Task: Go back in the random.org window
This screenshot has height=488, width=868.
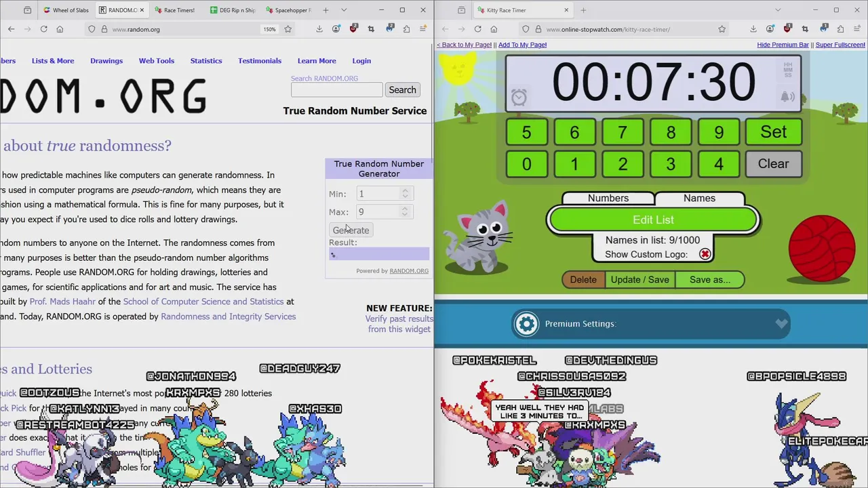Action: pyautogui.click(x=11, y=29)
